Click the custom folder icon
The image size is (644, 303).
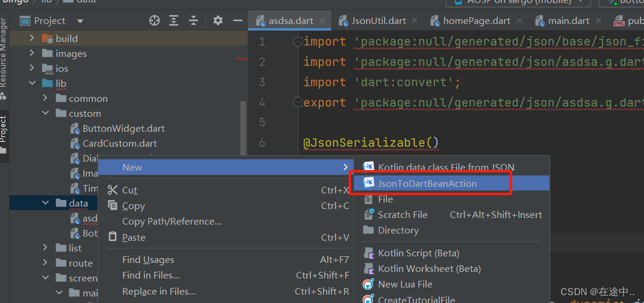(x=61, y=113)
